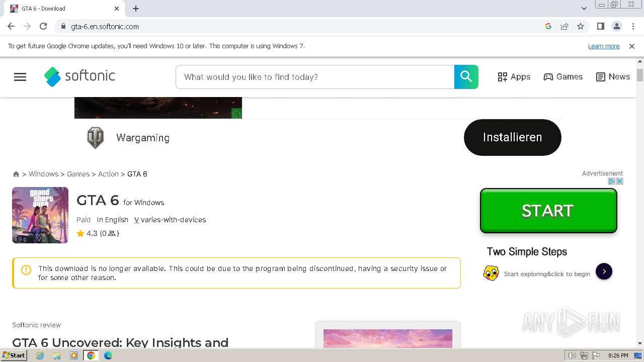Click the taskbar clock

pos(618,355)
